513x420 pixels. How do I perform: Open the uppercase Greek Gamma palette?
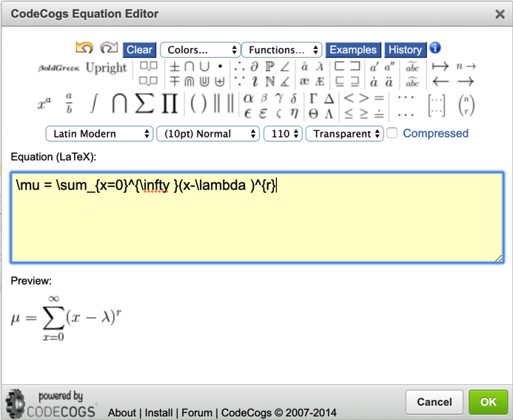point(321,105)
